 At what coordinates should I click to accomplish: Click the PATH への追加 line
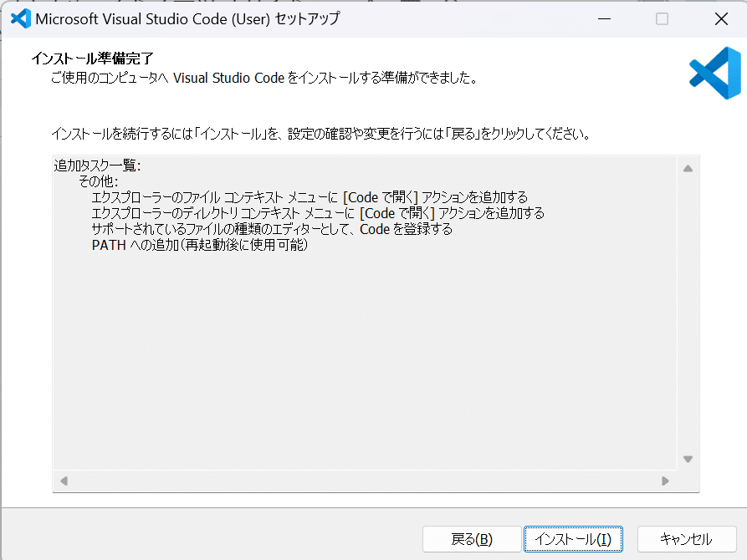pyautogui.click(x=200, y=245)
